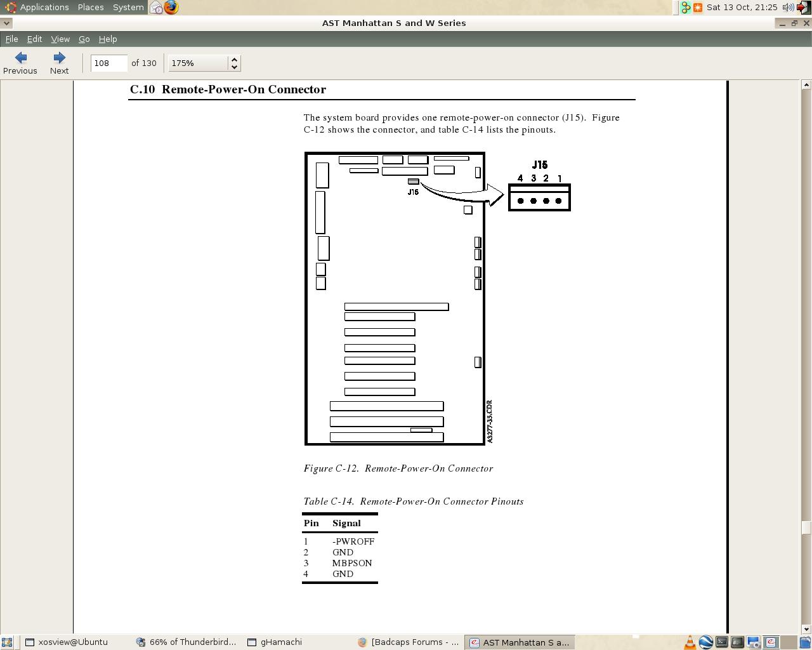Open the File menu
This screenshot has height=650, width=812.
(11, 39)
